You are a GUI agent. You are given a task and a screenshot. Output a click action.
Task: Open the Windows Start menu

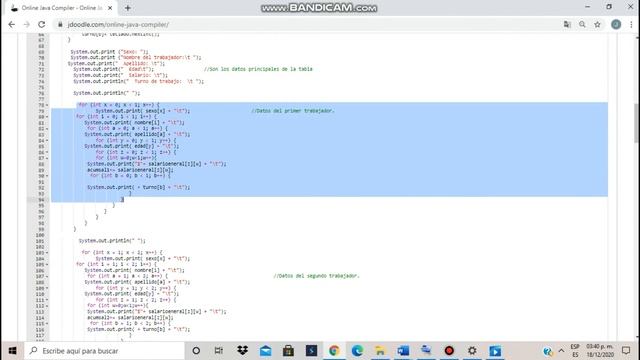tap(12, 351)
